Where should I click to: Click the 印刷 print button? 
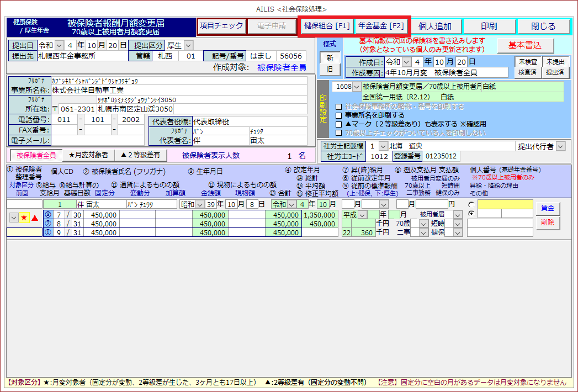tap(489, 26)
